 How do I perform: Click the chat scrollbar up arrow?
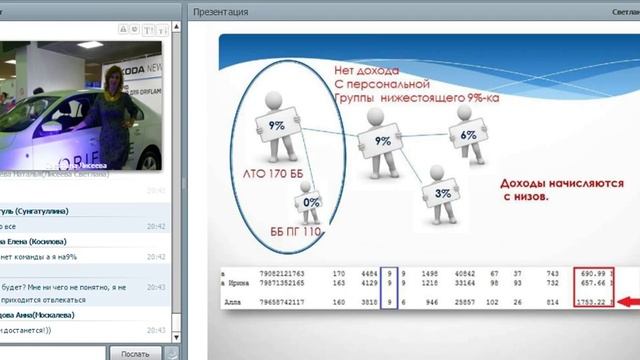pos(176,27)
